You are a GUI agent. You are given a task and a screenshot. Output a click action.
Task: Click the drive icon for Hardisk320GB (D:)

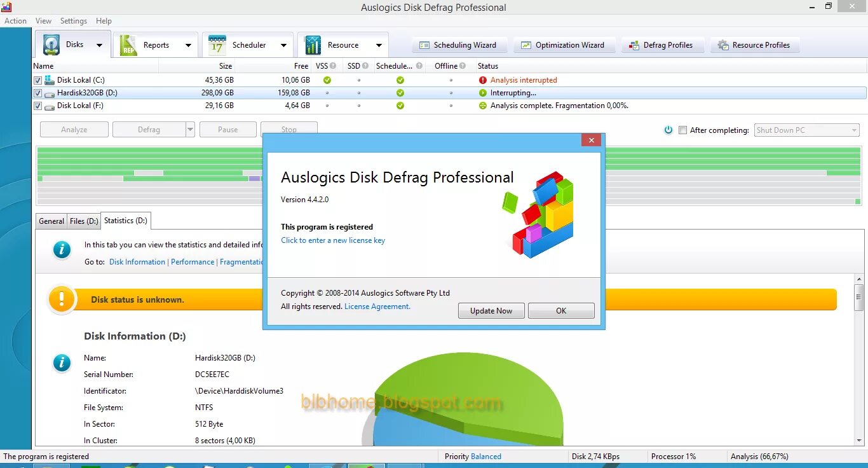(x=50, y=93)
